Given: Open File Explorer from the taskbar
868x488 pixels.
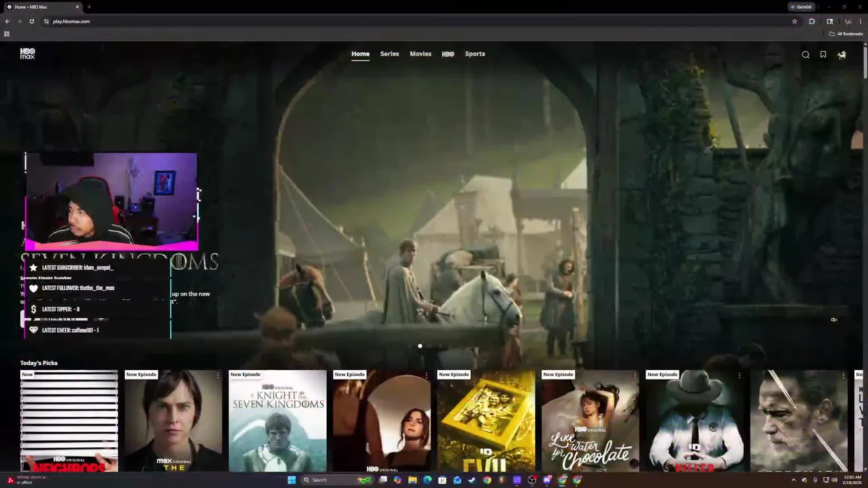Looking at the screenshot, I should pyautogui.click(x=412, y=480).
